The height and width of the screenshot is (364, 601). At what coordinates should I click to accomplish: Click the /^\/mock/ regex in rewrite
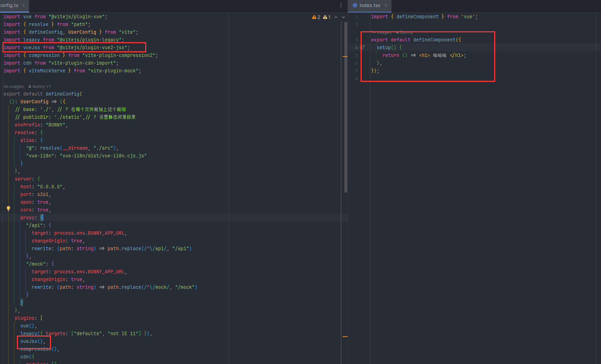click(x=157, y=287)
